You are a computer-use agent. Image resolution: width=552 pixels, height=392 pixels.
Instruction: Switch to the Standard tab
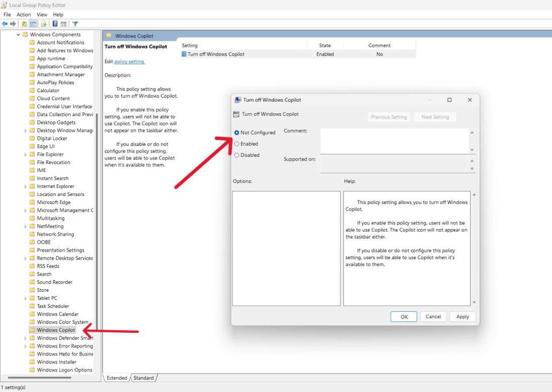click(143, 377)
